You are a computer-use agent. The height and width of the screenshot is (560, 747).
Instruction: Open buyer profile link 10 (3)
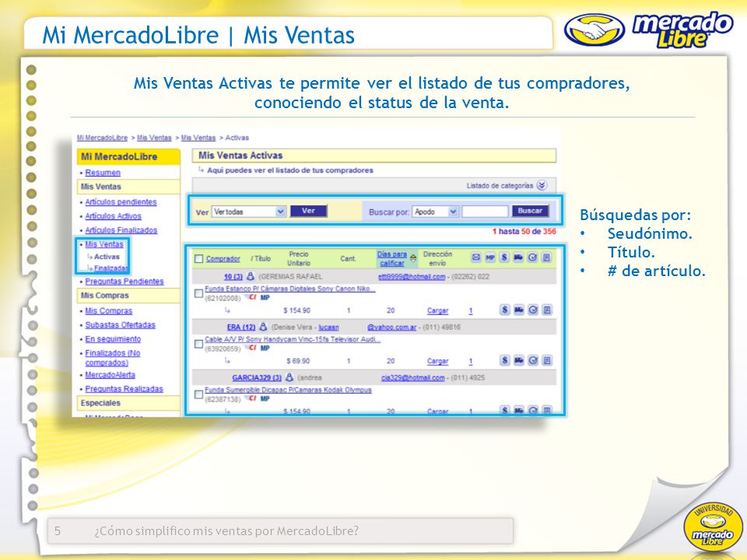(233, 277)
